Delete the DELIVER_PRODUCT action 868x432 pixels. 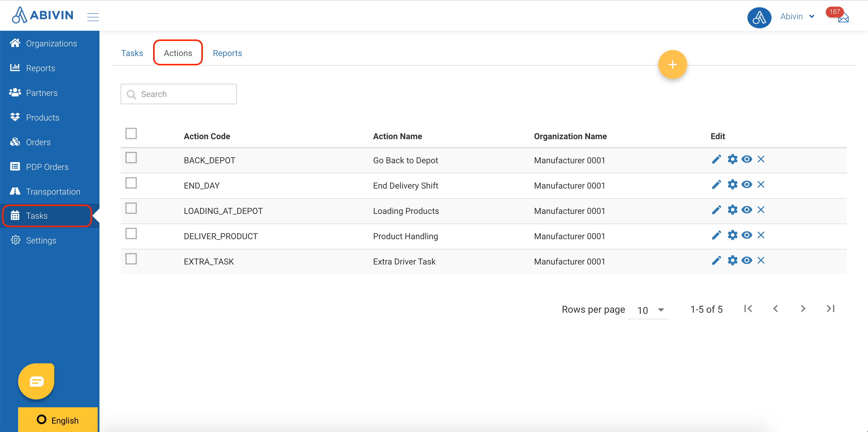click(x=761, y=235)
